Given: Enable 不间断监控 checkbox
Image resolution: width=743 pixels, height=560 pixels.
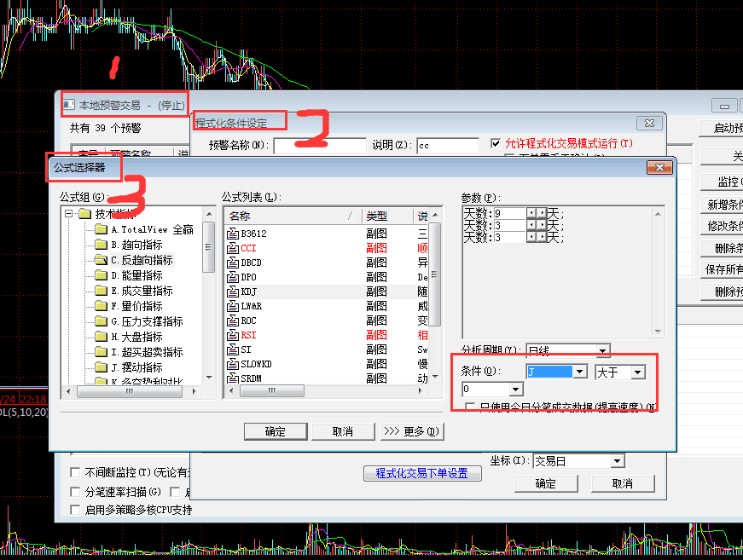Looking at the screenshot, I should pyautogui.click(x=75, y=472).
